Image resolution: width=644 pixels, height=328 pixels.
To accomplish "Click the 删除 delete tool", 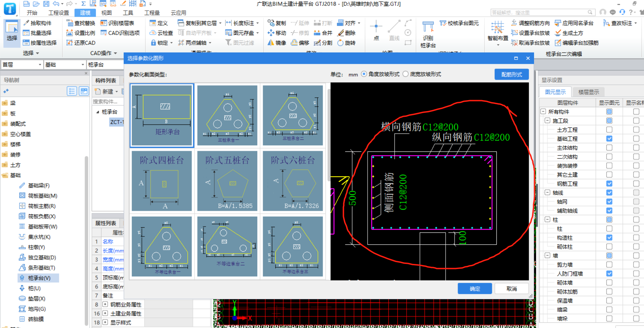I will [x=346, y=33].
